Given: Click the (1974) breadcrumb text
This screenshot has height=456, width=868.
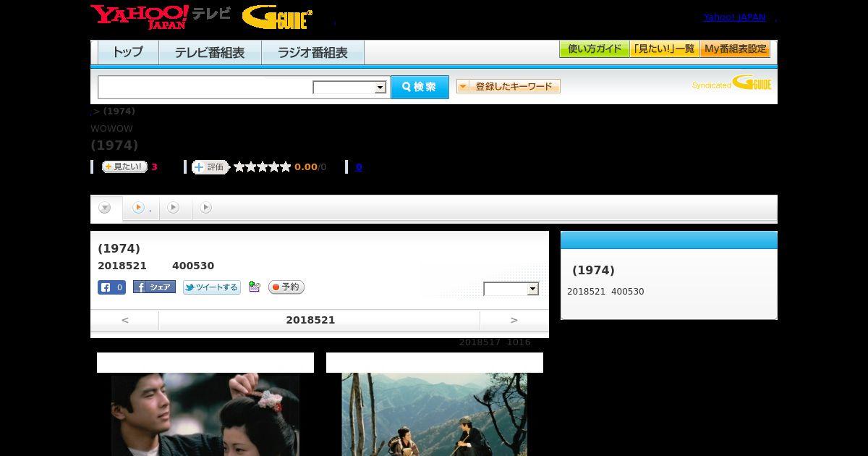Looking at the screenshot, I should [119, 111].
